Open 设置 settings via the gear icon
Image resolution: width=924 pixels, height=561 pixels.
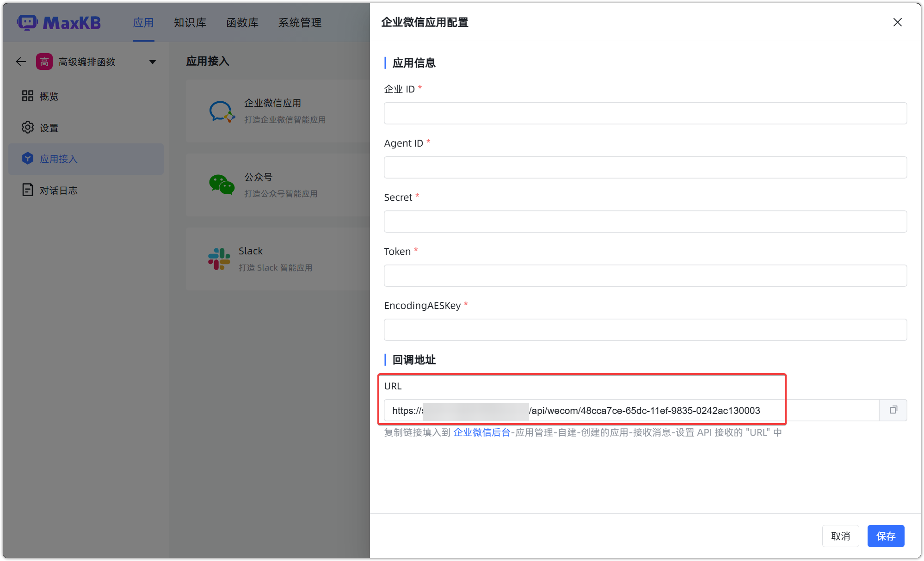pos(28,128)
